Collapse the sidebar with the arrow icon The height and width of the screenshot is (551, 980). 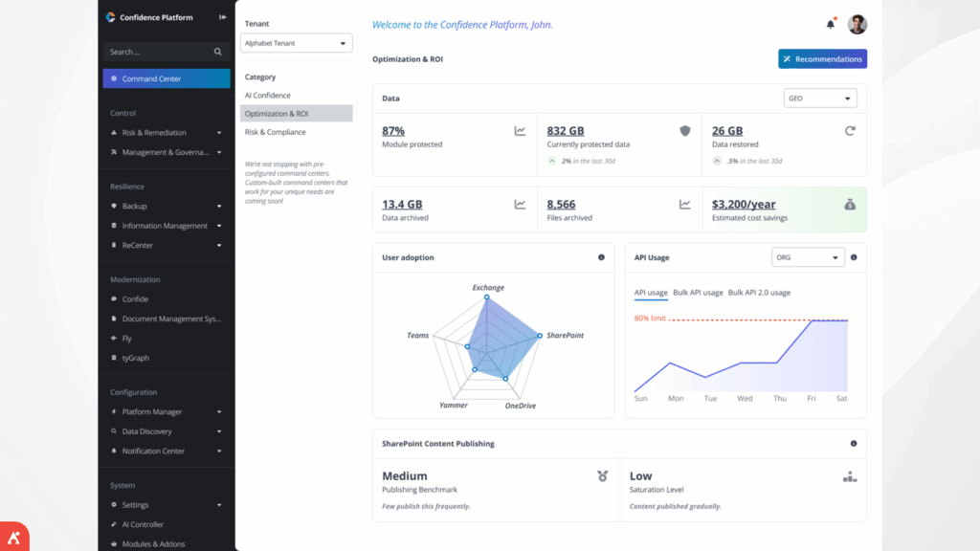click(222, 17)
